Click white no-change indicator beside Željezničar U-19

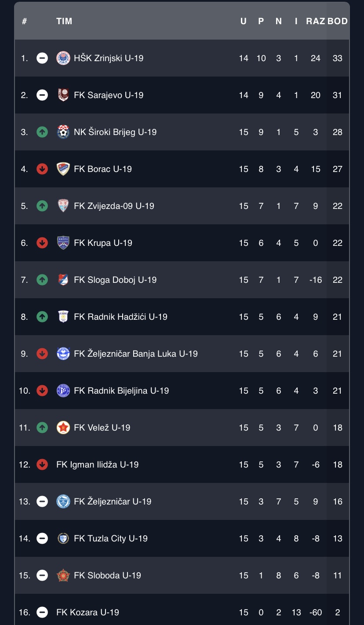click(x=42, y=501)
